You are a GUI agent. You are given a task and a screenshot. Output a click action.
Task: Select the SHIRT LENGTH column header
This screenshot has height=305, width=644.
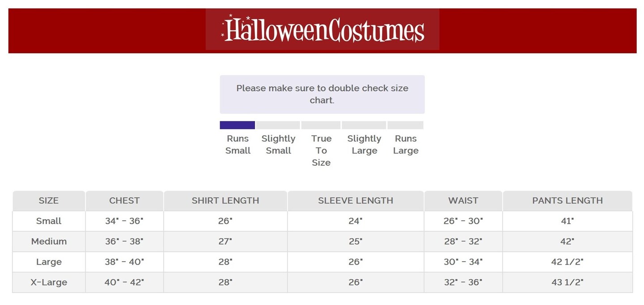coord(225,201)
